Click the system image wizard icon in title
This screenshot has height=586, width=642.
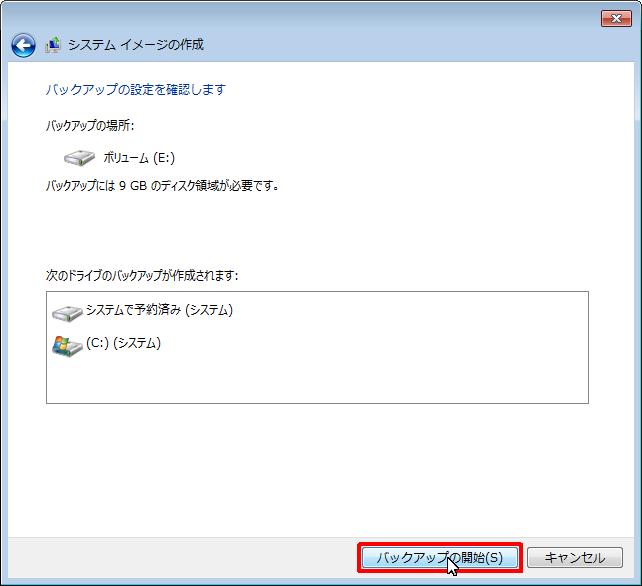pyautogui.click(x=53, y=45)
